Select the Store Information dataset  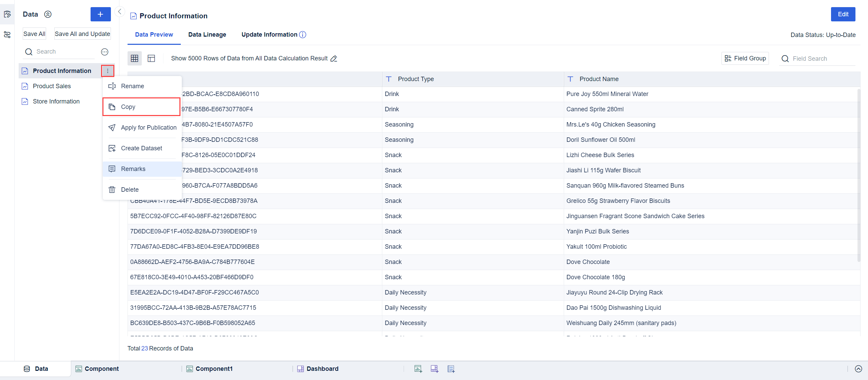coord(56,101)
